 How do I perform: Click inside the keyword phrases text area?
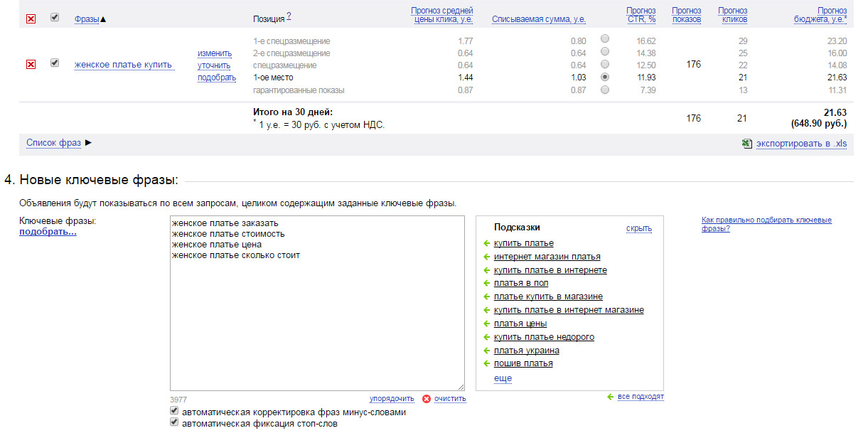(x=316, y=320)
